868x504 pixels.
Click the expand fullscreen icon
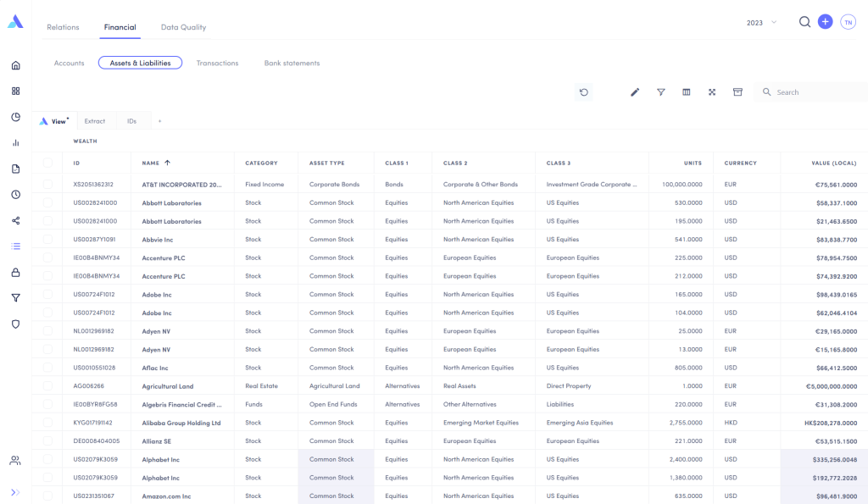(x=712, y=92)
